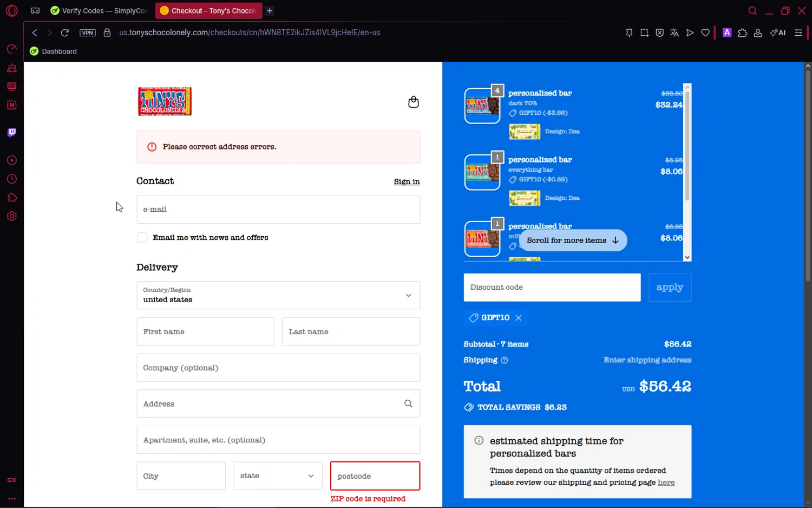
Task: Click the site security lock icon
Action: tap(107, 32)
